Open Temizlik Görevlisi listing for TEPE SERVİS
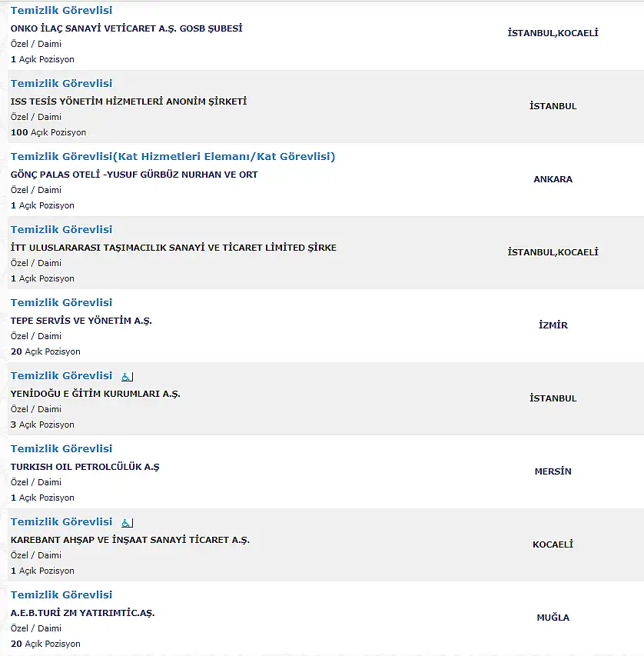 point(61,302)
